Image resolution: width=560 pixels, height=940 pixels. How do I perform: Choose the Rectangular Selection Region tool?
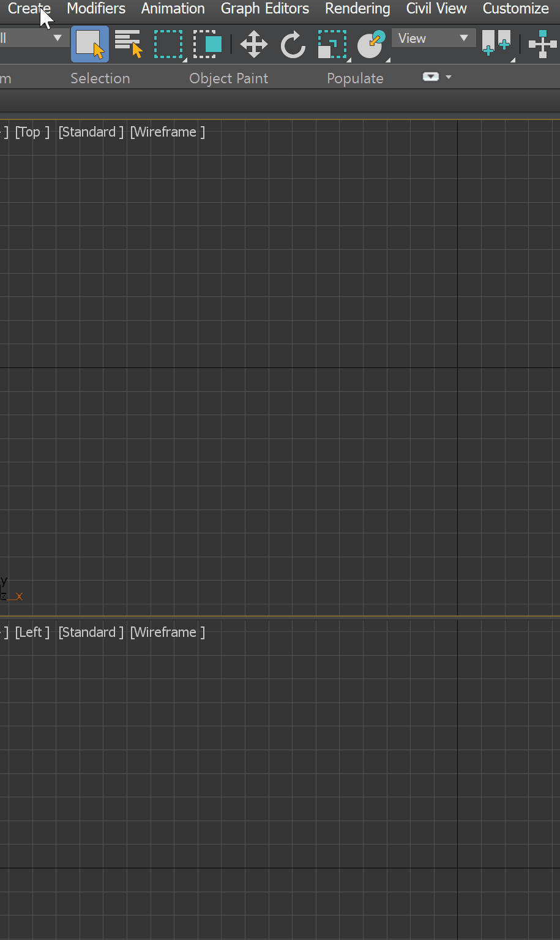[168, 43]
